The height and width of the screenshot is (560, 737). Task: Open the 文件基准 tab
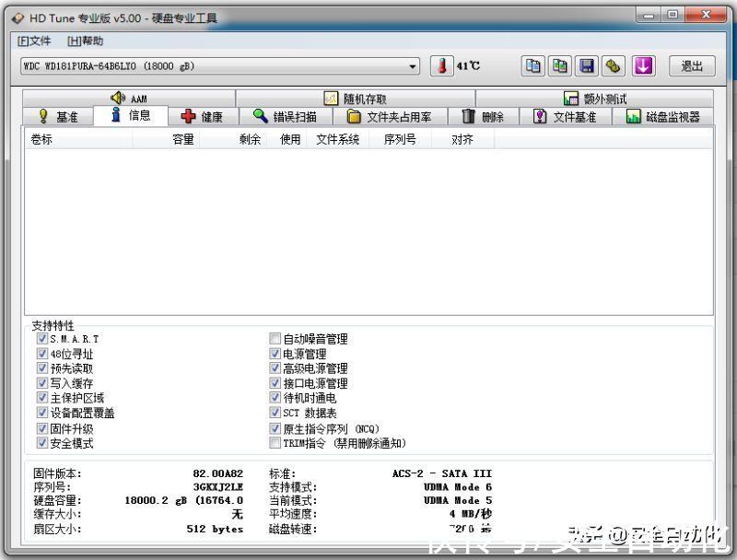(565, 116)
